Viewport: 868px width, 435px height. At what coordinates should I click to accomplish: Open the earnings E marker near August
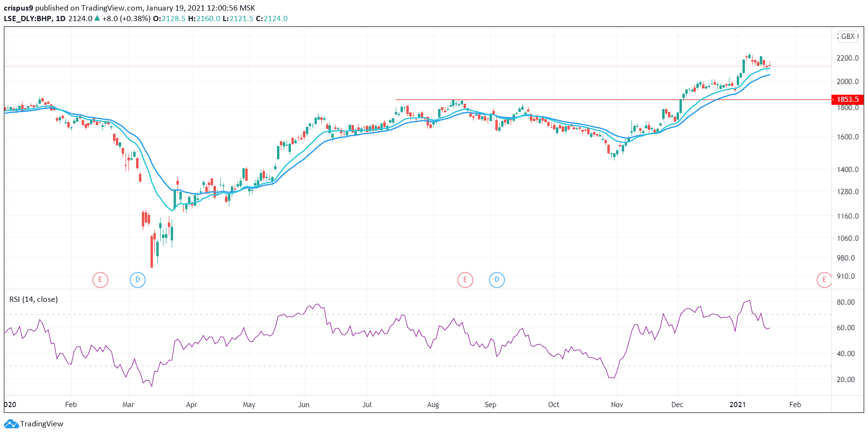coord(465,280)
